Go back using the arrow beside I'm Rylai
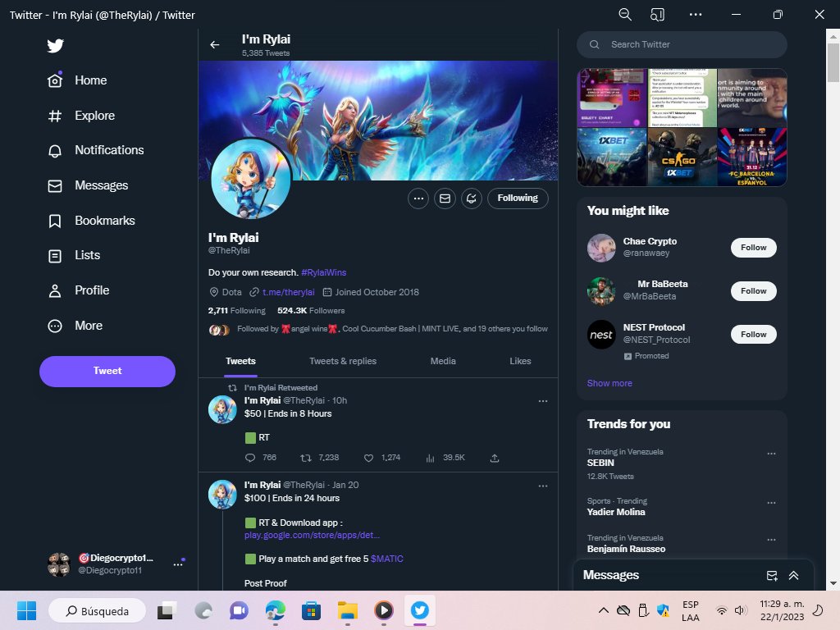 (x=215, y=45)
